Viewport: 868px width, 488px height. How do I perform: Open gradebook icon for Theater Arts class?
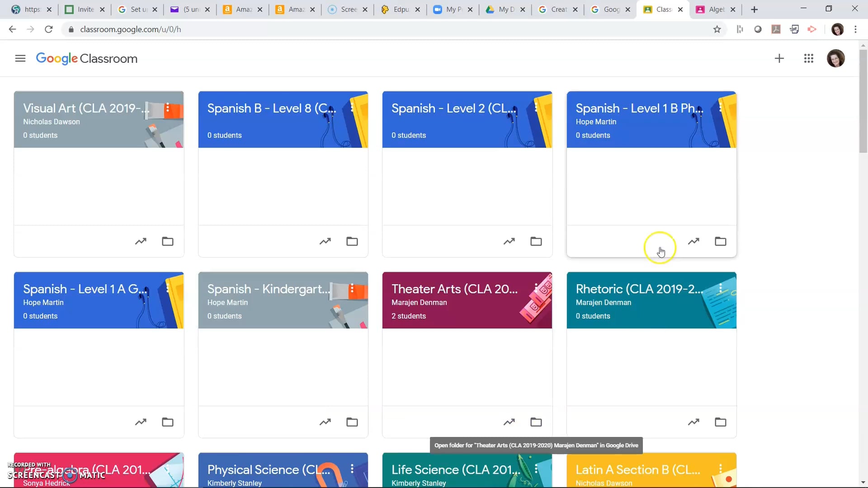point(509,422)
